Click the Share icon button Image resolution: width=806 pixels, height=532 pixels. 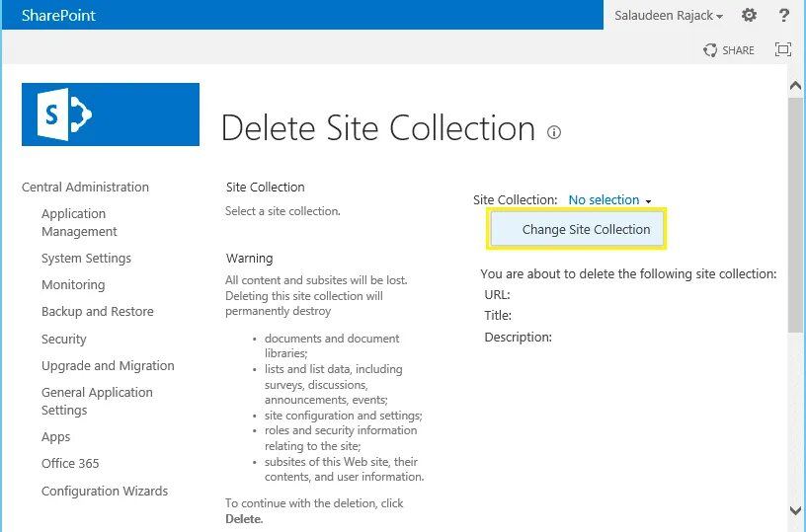(729, 50)
